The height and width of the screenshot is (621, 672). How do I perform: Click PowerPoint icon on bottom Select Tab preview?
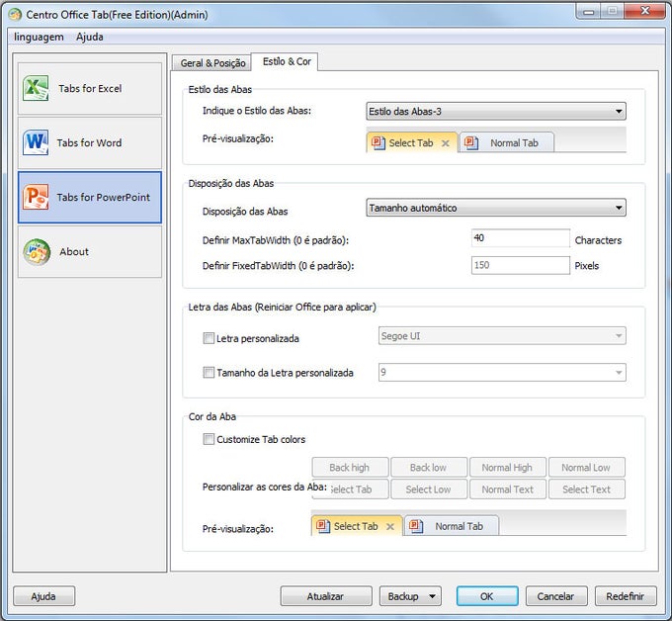tap(323, 526)
